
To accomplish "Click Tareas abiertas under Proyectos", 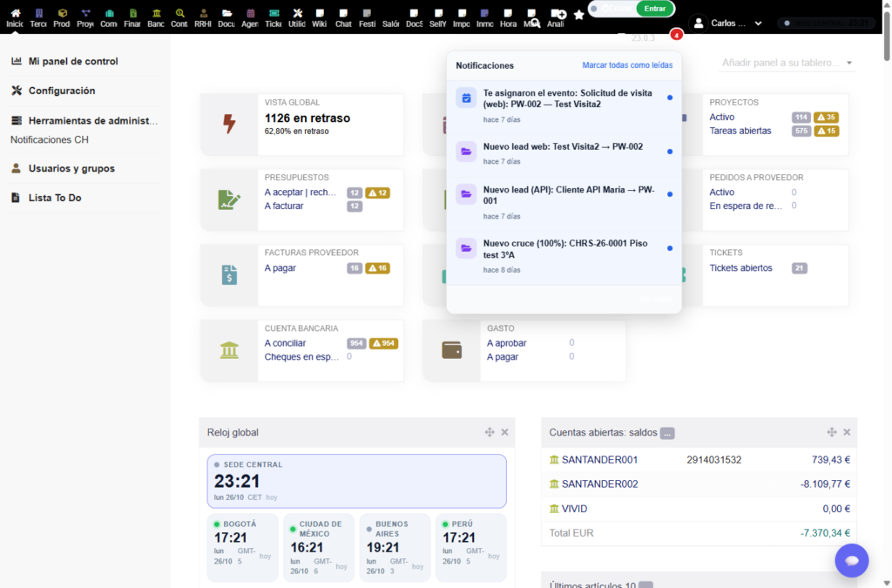I will [x=740, y=131].
